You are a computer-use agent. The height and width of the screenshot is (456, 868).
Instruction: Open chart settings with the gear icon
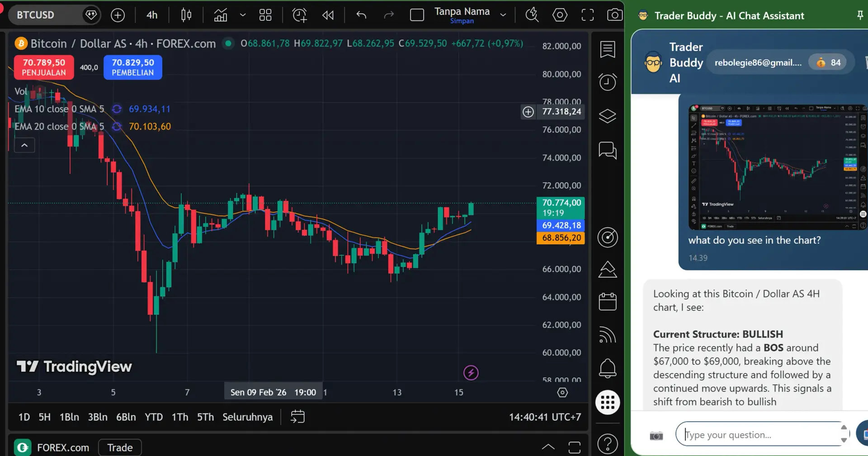point(560,15)
